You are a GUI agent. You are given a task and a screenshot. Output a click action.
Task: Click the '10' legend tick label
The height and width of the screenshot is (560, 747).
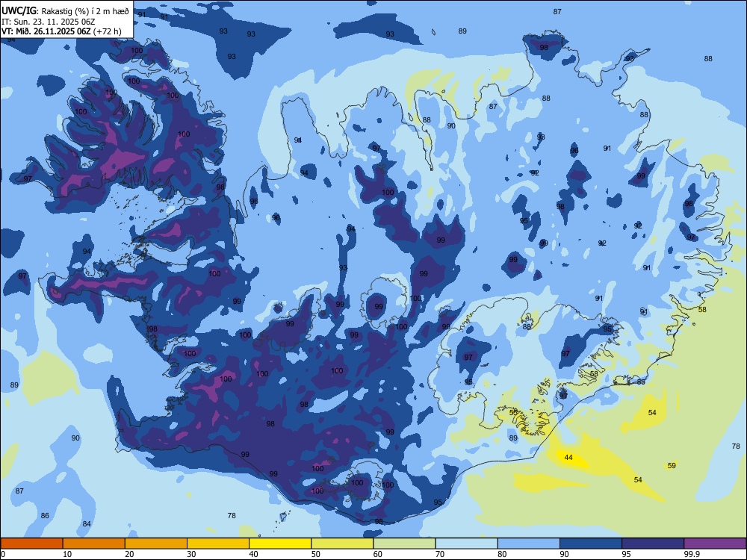(67, 554)
